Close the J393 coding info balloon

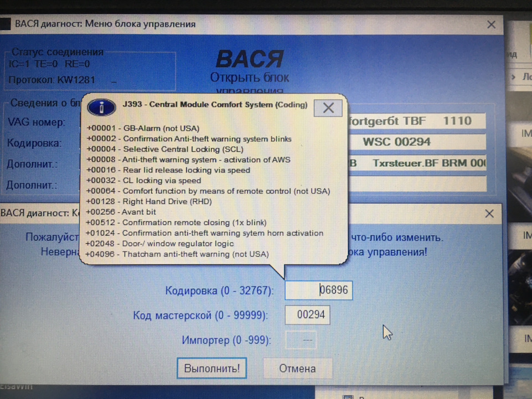click(328, 108)
